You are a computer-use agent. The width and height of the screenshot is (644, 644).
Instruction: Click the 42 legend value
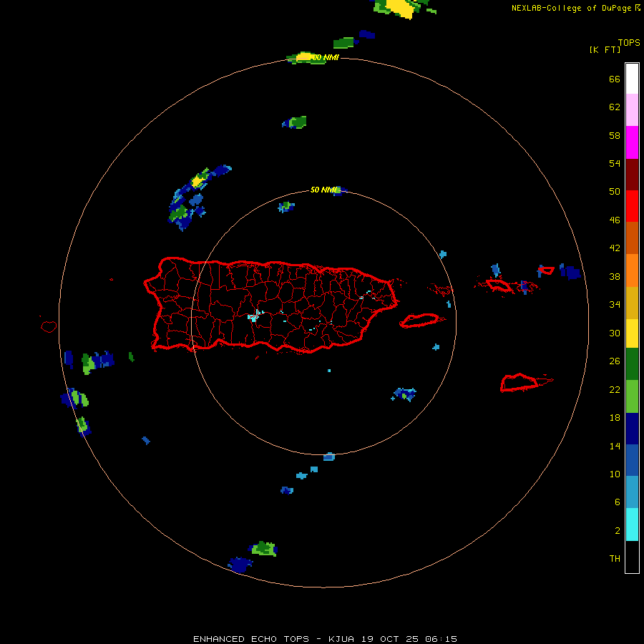(x=615, y=248)
